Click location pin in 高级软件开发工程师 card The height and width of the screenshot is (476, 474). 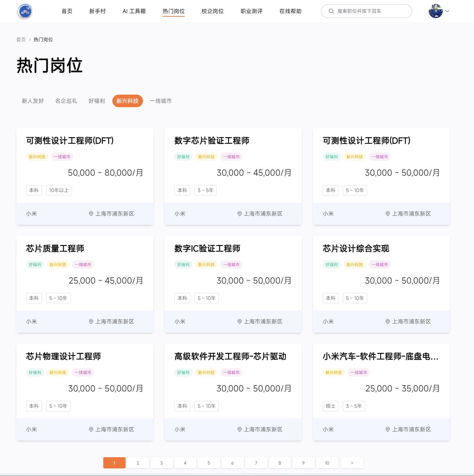point(240,429)
